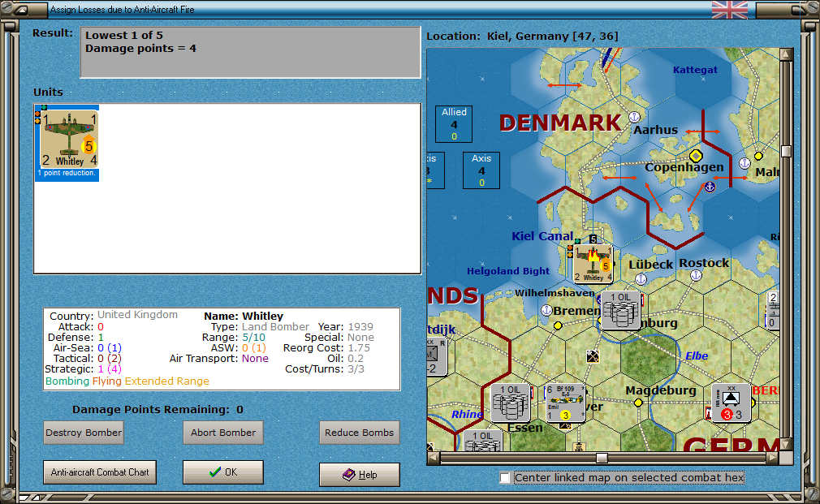The image size is (820, 504).
Task: Click the partially visible counter near Rotterdam edge
Action: [437, 357]
